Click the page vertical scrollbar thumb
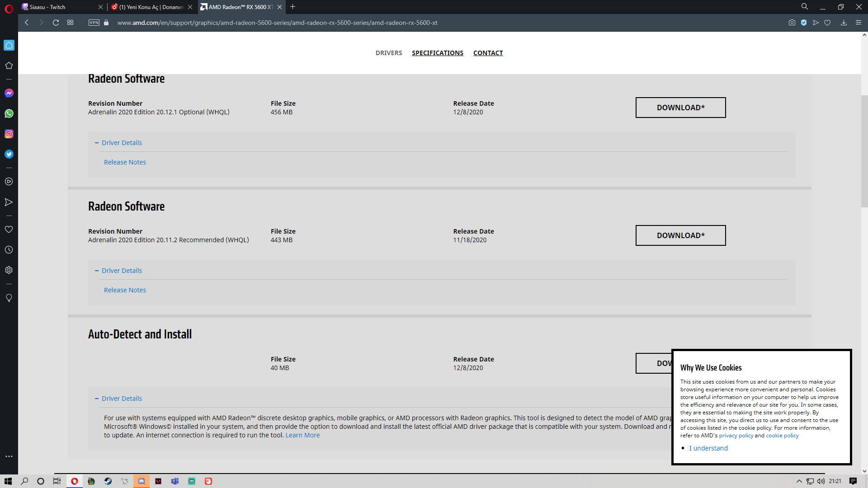The height and width of the screenshot is (488, 868). 864,151
